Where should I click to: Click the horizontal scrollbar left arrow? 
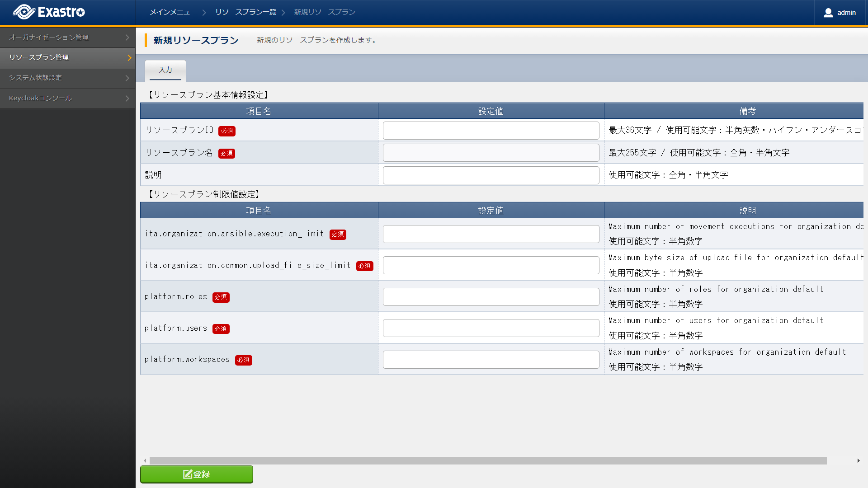pyautogui.click(x=145, y=460)
